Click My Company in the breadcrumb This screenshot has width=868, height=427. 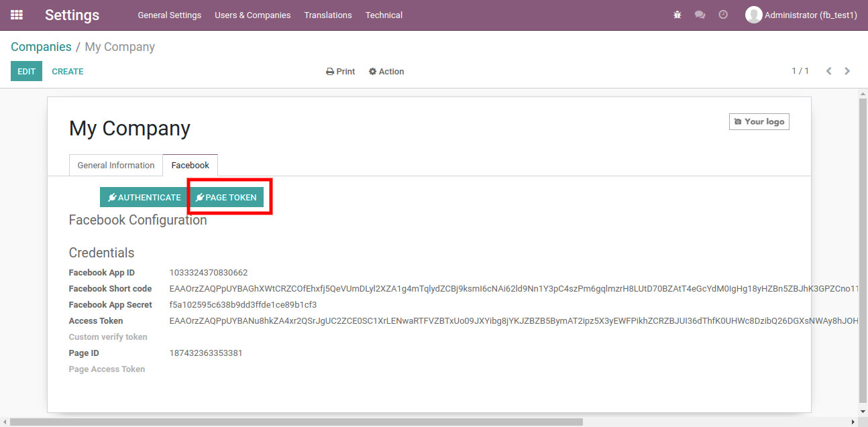(119, 47)
